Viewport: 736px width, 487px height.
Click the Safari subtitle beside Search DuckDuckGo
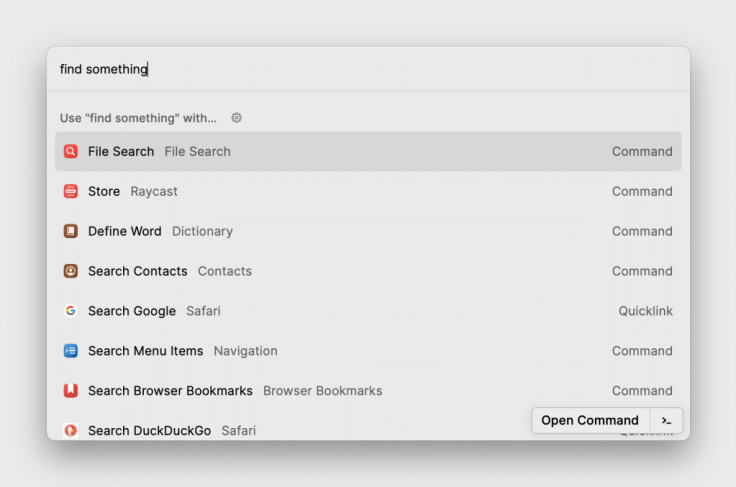click(x=238, y=430)
